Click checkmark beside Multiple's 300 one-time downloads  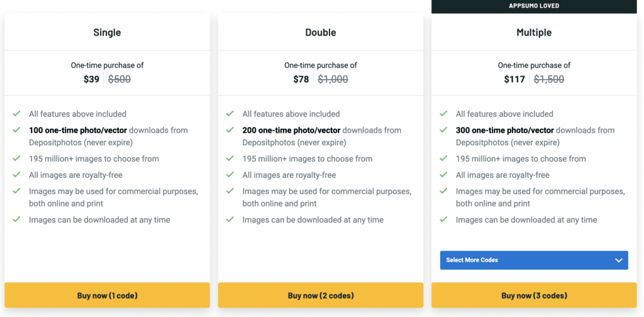pyautogui.click(x=443, y=130)
